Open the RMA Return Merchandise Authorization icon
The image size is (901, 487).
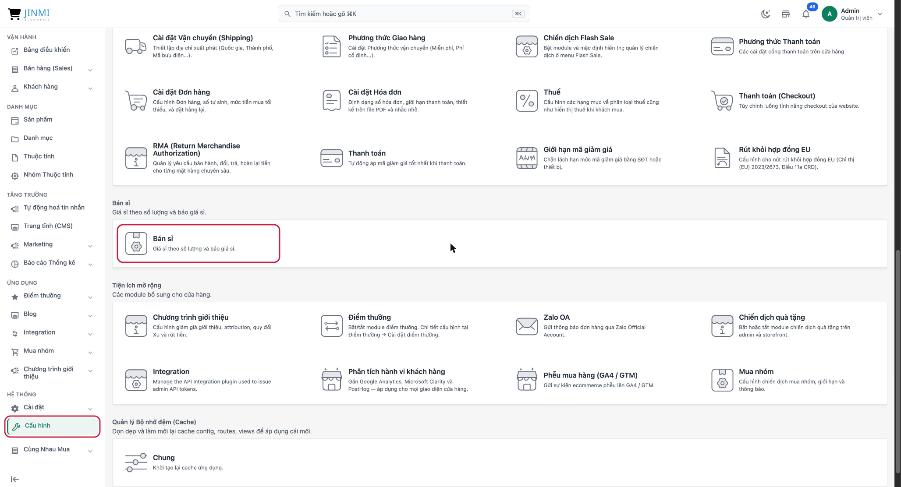coord(136,158)
